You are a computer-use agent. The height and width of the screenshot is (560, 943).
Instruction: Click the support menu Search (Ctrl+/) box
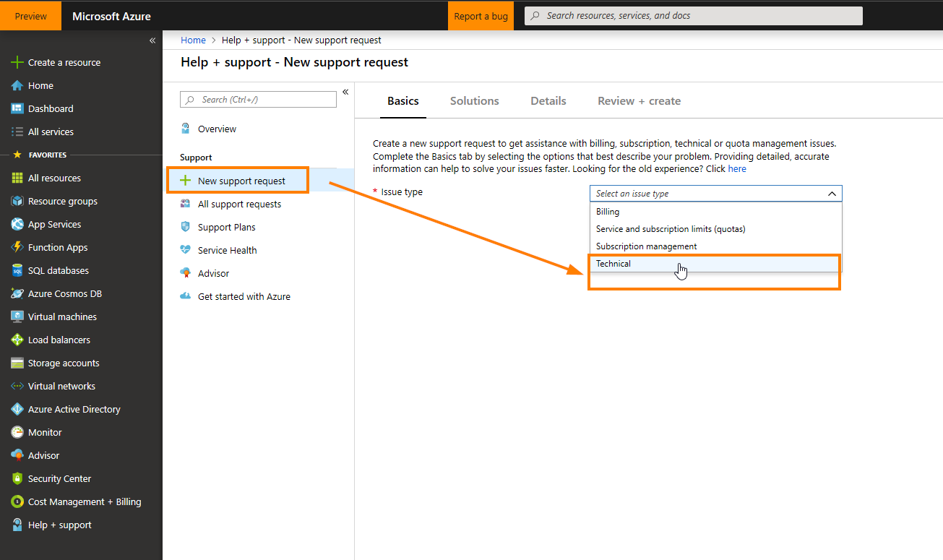[x=258, y=100]
